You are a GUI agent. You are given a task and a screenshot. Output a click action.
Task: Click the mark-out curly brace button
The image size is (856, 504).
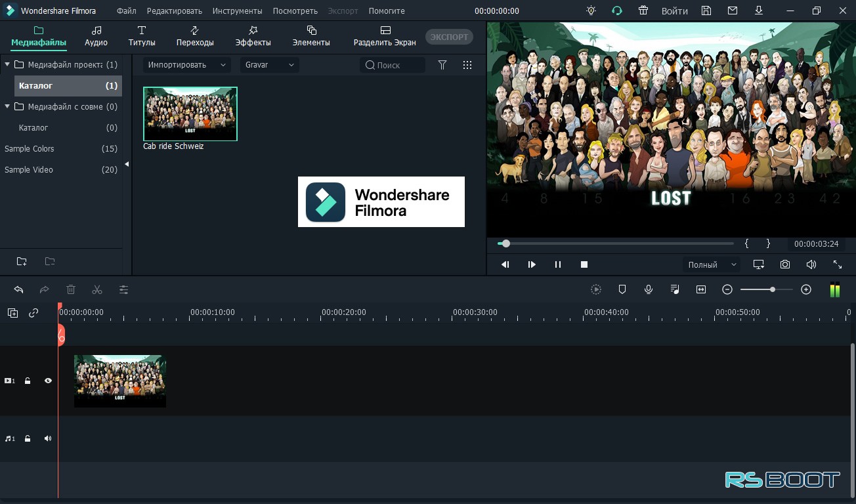(768, 243)
